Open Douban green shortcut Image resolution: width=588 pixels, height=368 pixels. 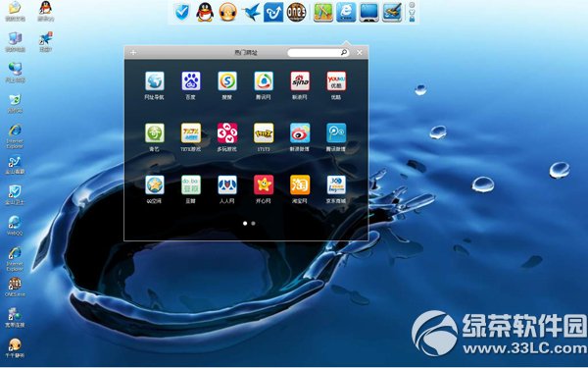[191, 184]
